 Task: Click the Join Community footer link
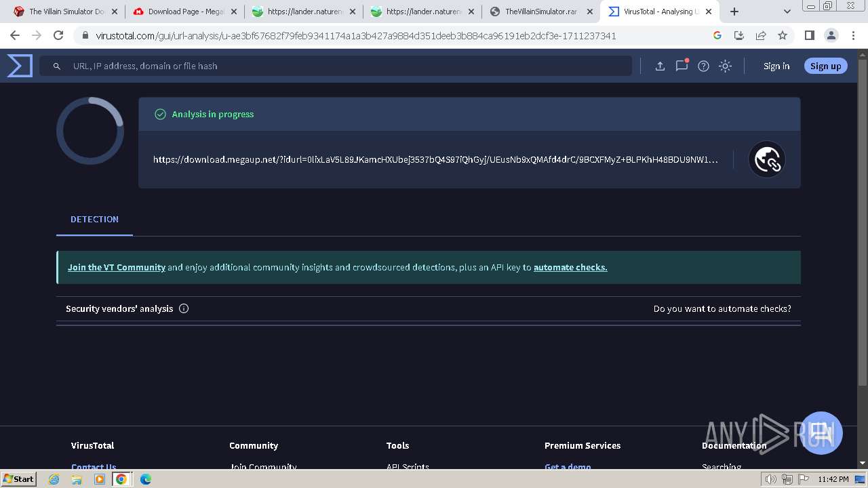262,466
